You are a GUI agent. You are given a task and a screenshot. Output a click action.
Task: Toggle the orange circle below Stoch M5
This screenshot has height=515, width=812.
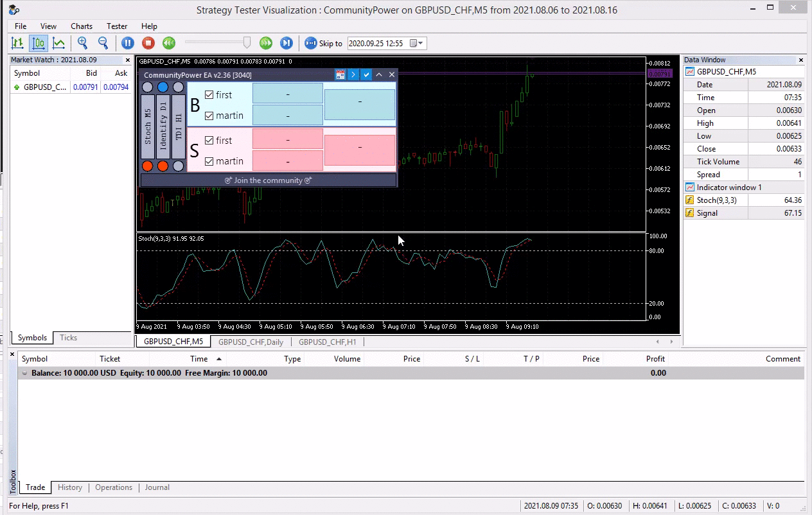tap(148, 166)
